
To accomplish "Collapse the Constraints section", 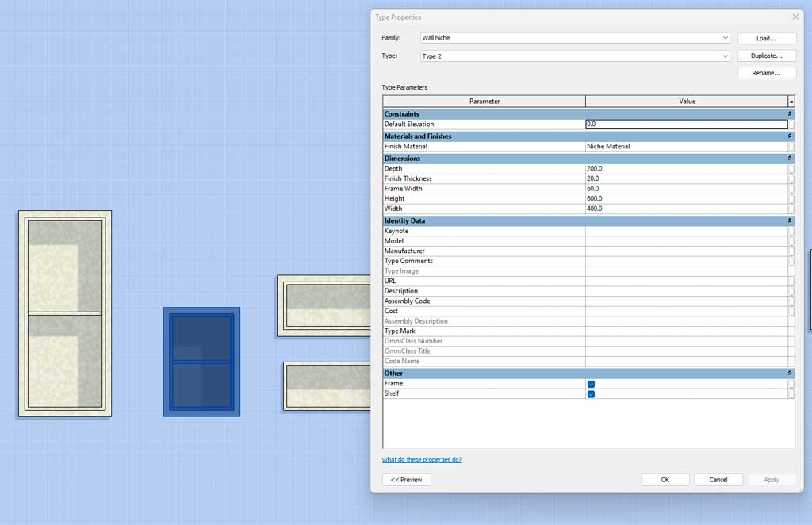I will 790,114.
